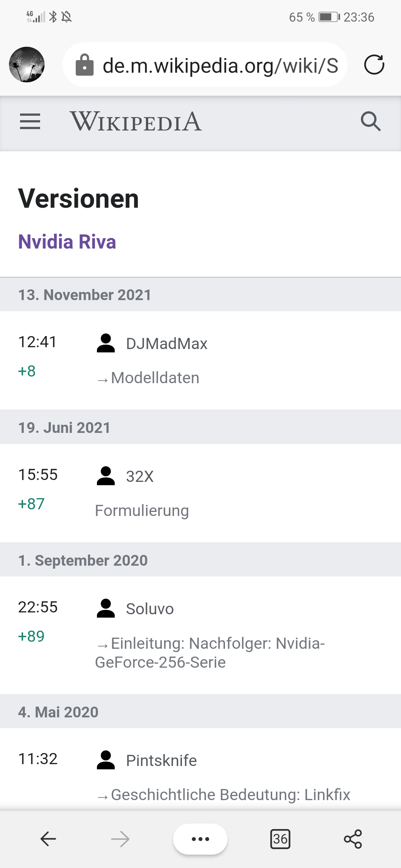
Task: Open the three-dot browser menu
Action: pyautogui.click(x=200, y=839)
